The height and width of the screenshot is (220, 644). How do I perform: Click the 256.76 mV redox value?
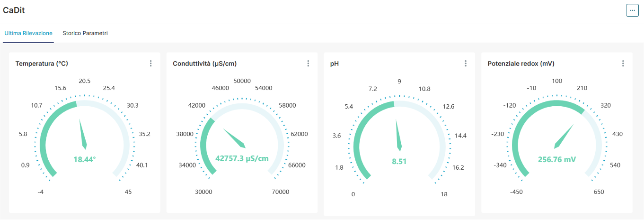557,160
